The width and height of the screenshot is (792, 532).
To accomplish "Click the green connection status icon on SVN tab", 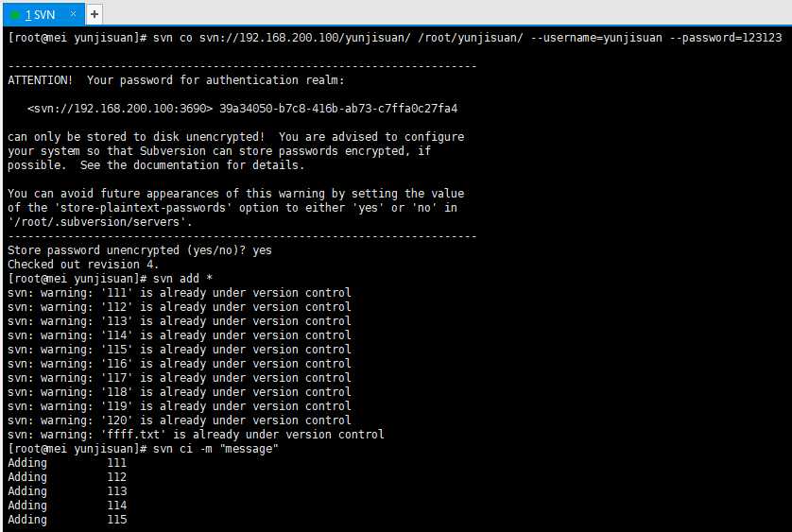I will (14, 15).
